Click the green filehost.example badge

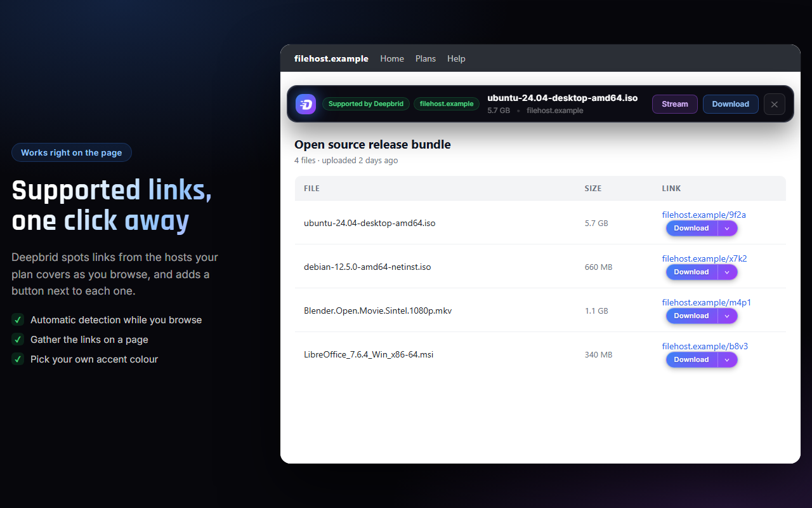coord(447,104)
